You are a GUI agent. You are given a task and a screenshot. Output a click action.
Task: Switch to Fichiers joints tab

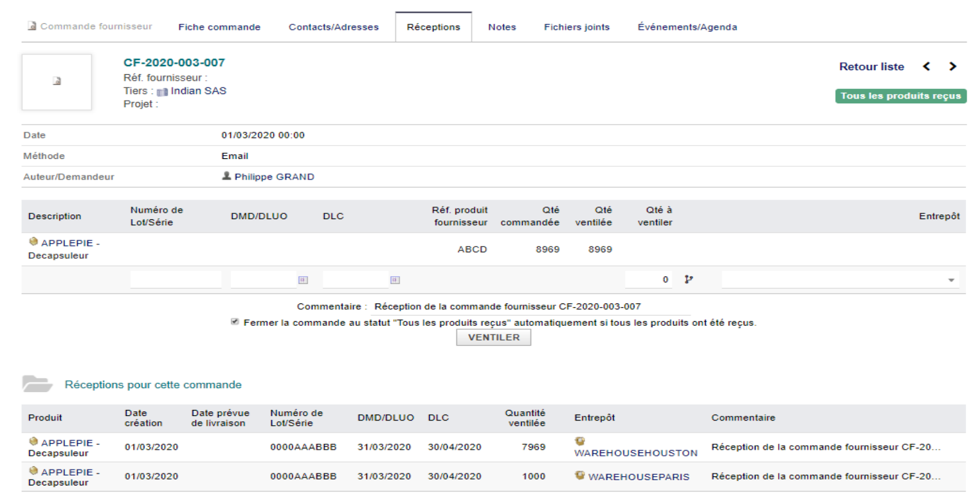pyautogui.click(x=577, y=27)
